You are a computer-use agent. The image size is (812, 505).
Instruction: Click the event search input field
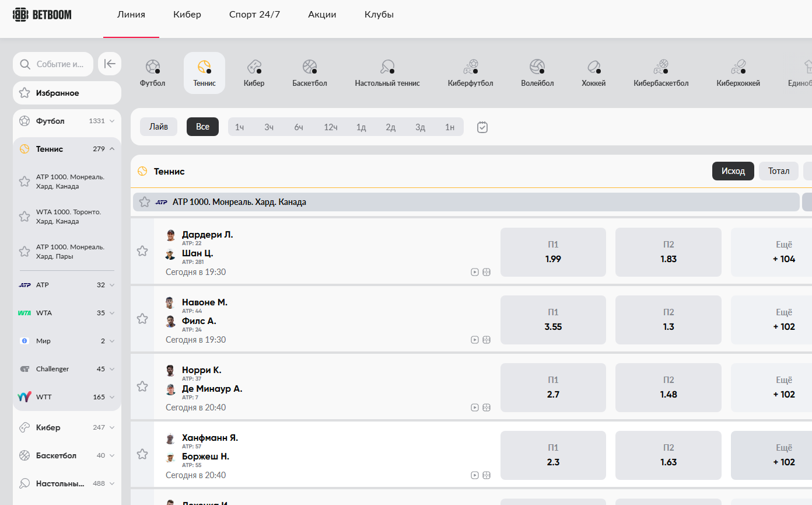point(53,64)
